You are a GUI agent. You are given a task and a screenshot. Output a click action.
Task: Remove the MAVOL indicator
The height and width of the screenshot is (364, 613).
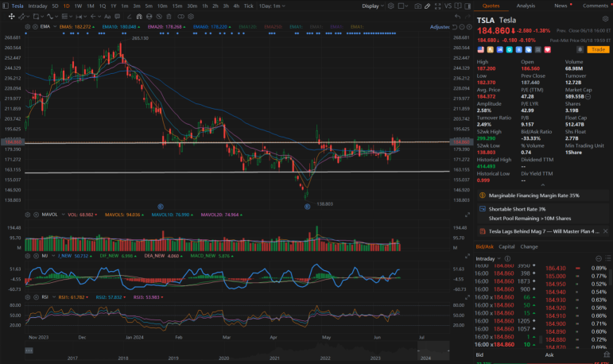[36, 215]
